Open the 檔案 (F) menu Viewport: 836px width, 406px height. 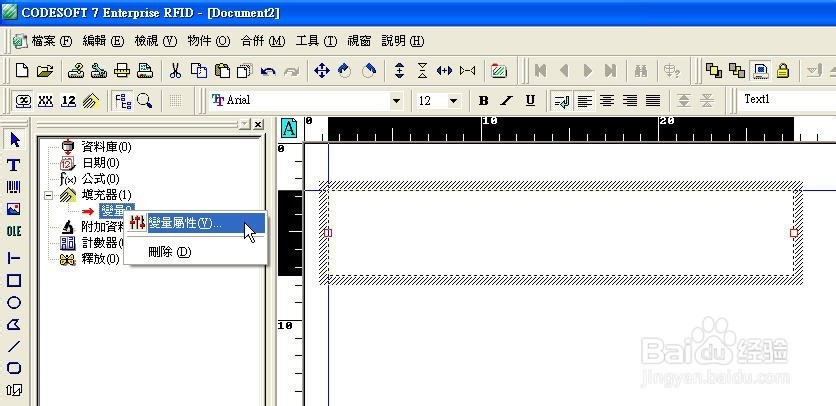(52, 41)
